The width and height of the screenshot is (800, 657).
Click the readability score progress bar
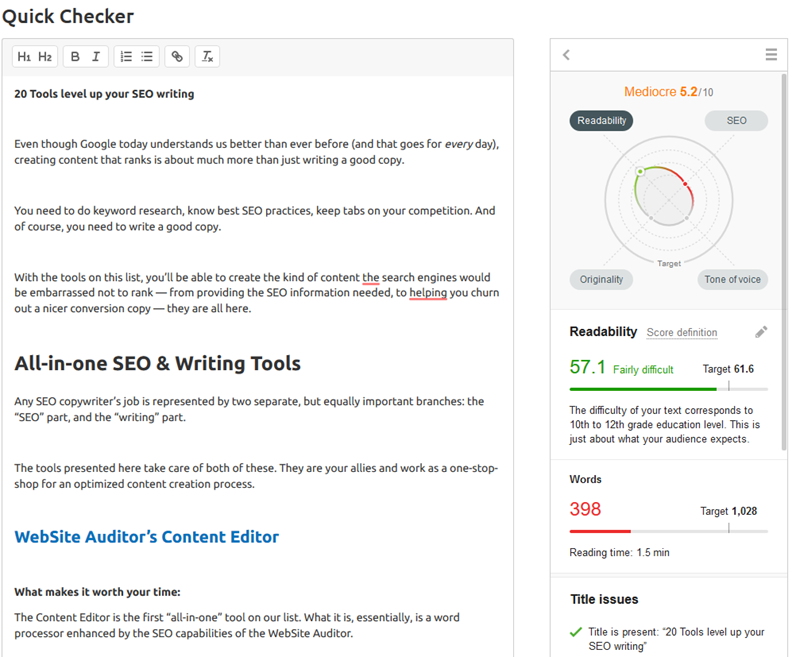[x=668, y=388]
